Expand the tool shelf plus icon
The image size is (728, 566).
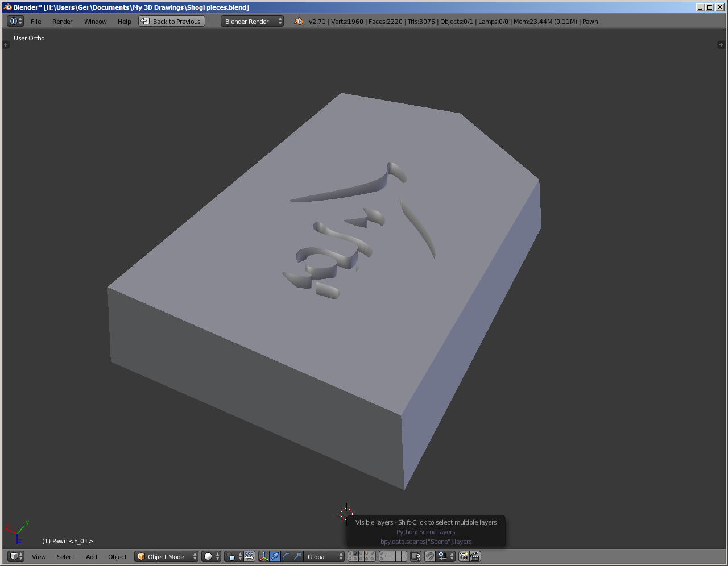(x=6, y=45)
